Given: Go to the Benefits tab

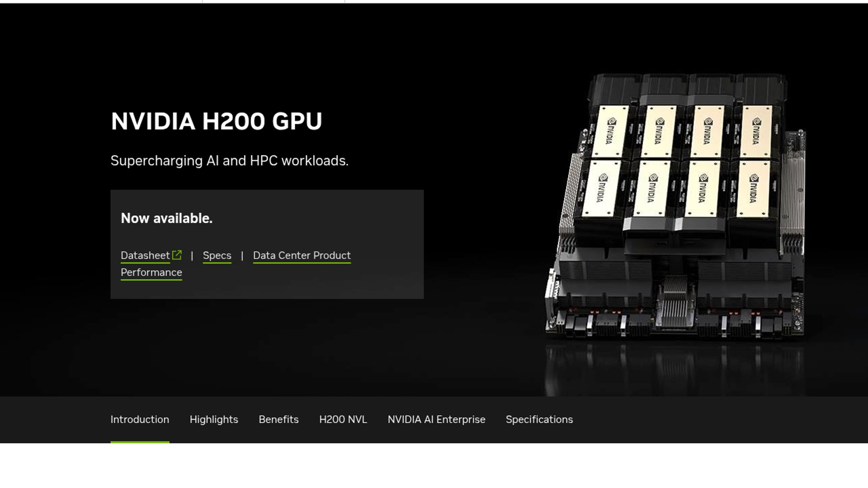Looking at the screenshot, I should pos(278,419).
